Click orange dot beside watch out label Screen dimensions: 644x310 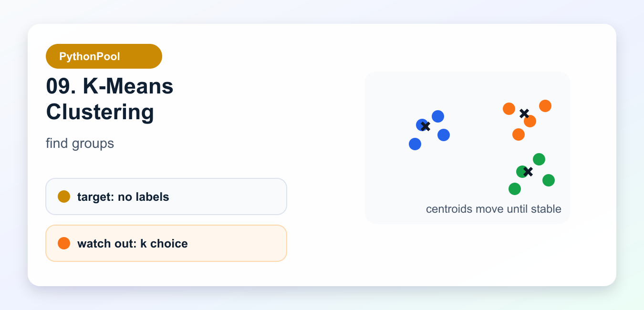64,243
